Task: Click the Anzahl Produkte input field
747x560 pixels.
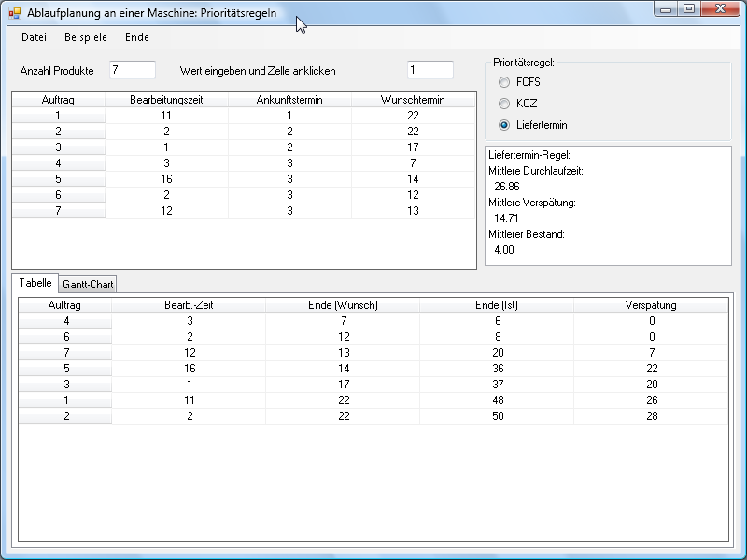Action: coord(132,70)
